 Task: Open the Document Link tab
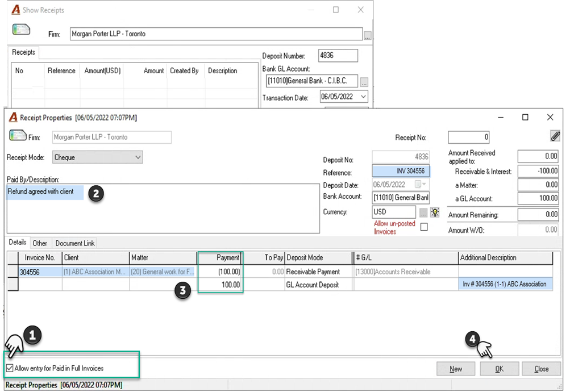75,243
